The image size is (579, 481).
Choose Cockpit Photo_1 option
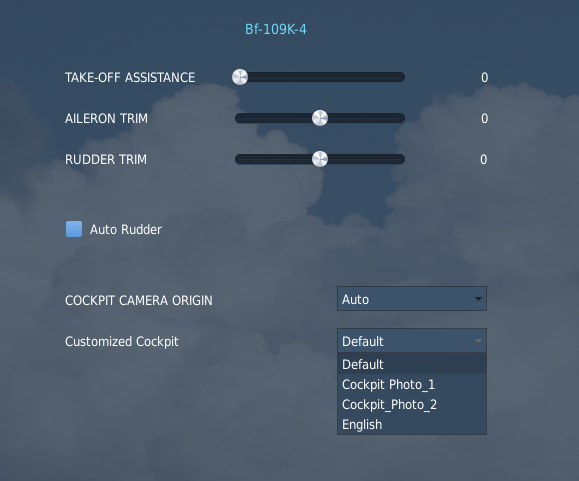(412, 385)
